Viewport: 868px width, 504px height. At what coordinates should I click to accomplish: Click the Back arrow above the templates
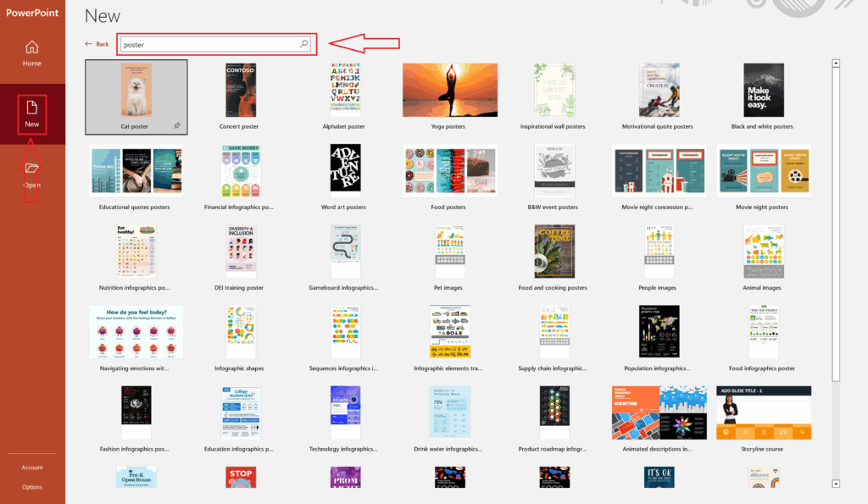(x=93, y=43)
